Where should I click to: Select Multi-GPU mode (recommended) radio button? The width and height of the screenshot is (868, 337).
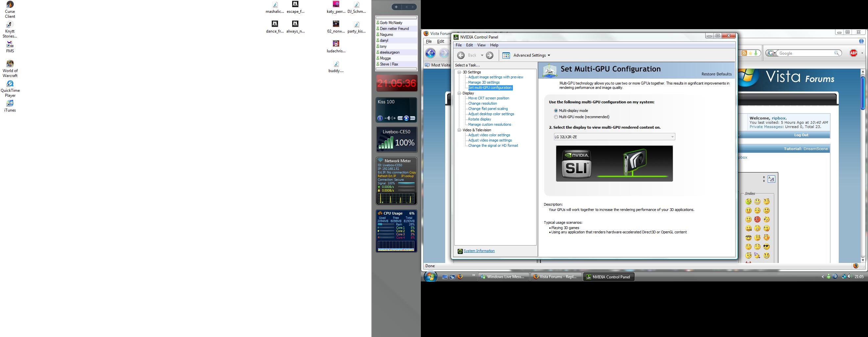pyautogui.click(x=556, y=117)
